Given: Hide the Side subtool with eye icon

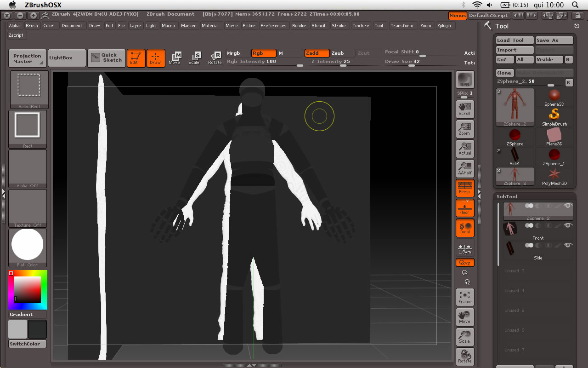Looking at the screenshot, I should point(568,245).
